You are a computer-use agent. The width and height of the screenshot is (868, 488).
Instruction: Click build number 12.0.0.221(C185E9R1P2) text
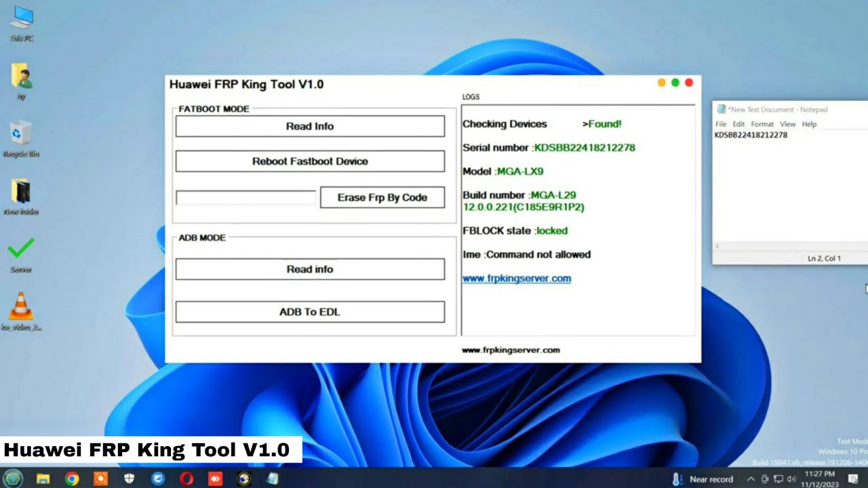tap(524, 207)
